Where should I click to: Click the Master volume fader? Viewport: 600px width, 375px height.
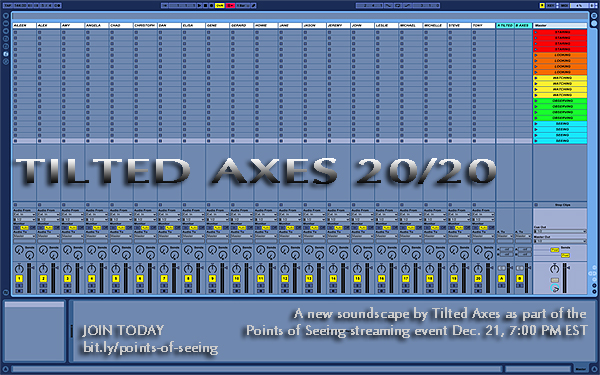click(x=565, y=278)
